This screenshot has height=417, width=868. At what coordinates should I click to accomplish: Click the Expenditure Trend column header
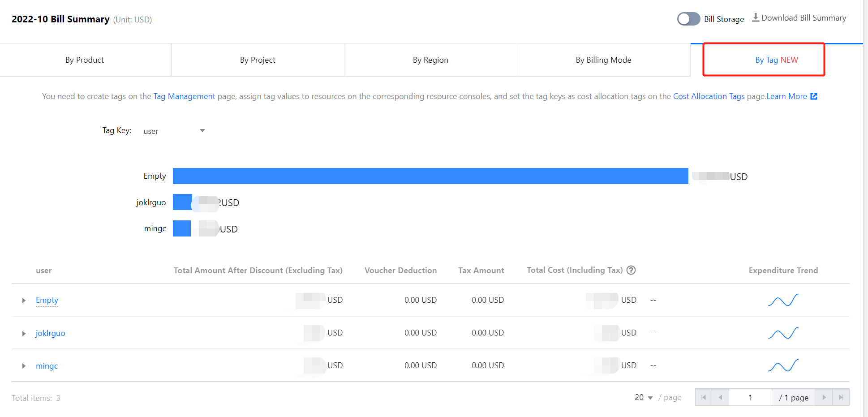tap(783, 271)
